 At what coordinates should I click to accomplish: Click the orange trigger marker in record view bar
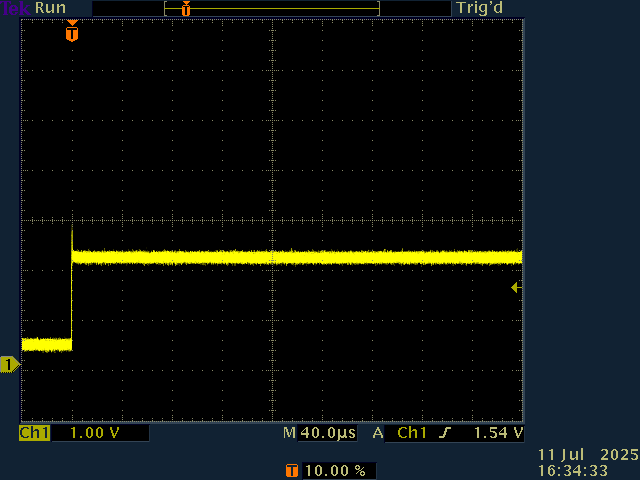pos(185,8)
